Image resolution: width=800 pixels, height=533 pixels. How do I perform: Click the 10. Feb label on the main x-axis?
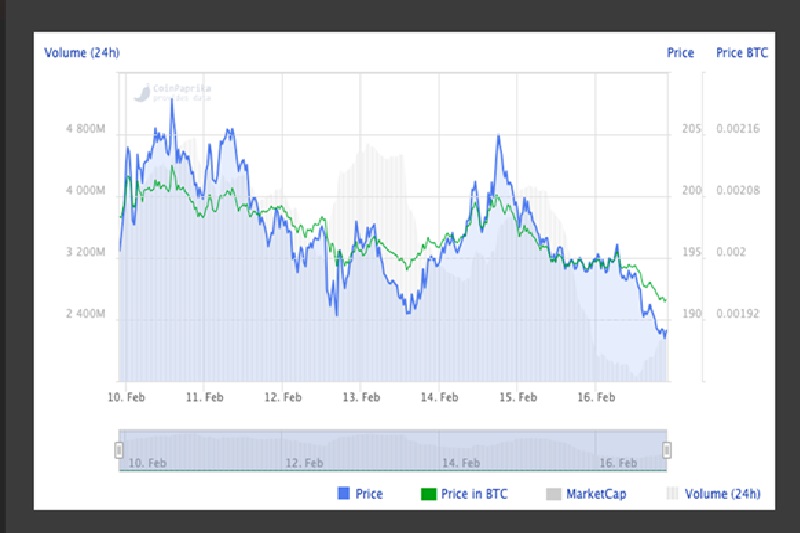tap(126, 397)
